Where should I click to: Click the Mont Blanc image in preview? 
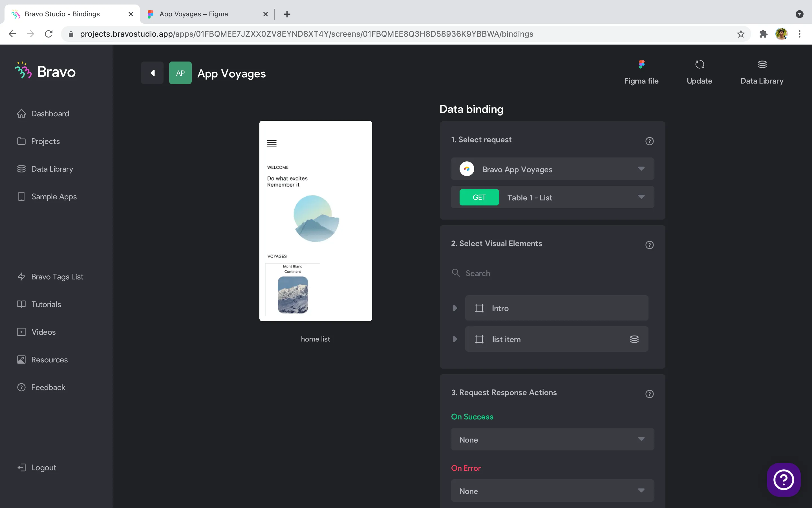click(x=293, y=295)
